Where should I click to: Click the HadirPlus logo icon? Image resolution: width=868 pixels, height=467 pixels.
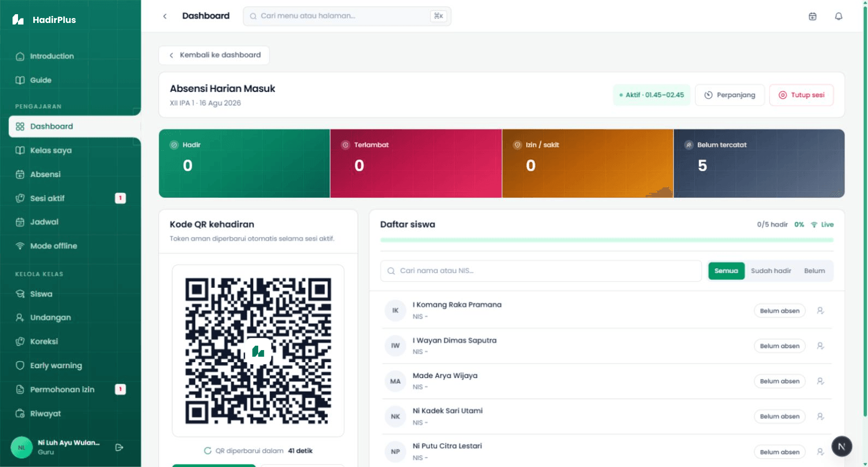coord(18,20)
